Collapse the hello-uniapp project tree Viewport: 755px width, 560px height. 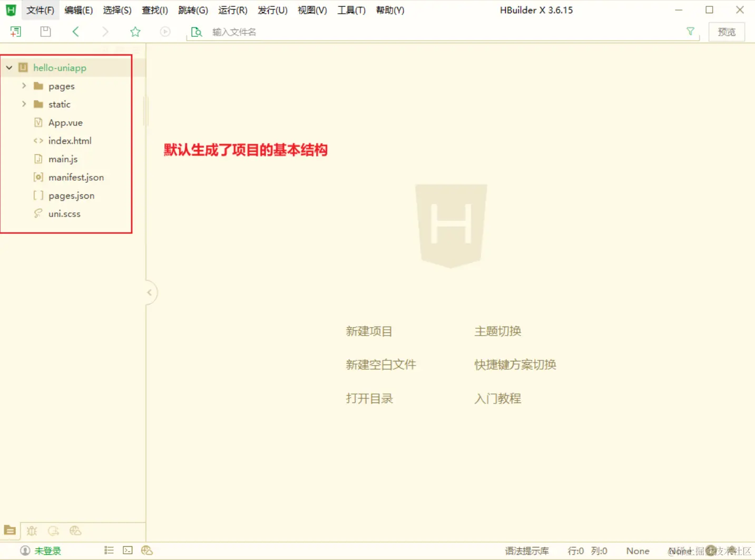click(9, 67)
